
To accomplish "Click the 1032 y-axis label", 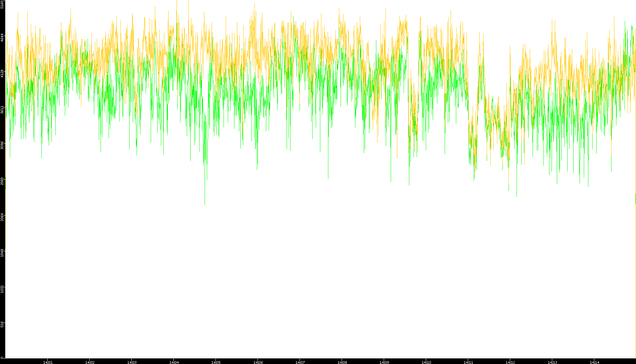I will click(x=2, y=289).
